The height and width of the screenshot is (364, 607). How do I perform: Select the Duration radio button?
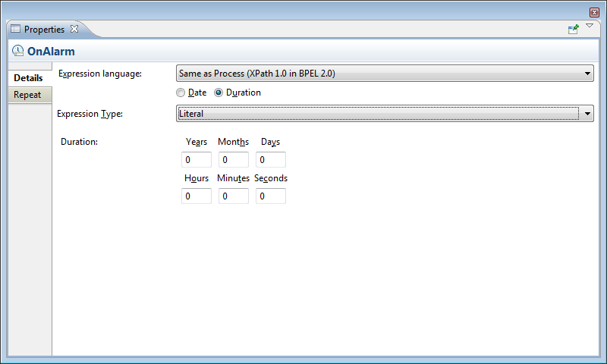pos(219,93)
